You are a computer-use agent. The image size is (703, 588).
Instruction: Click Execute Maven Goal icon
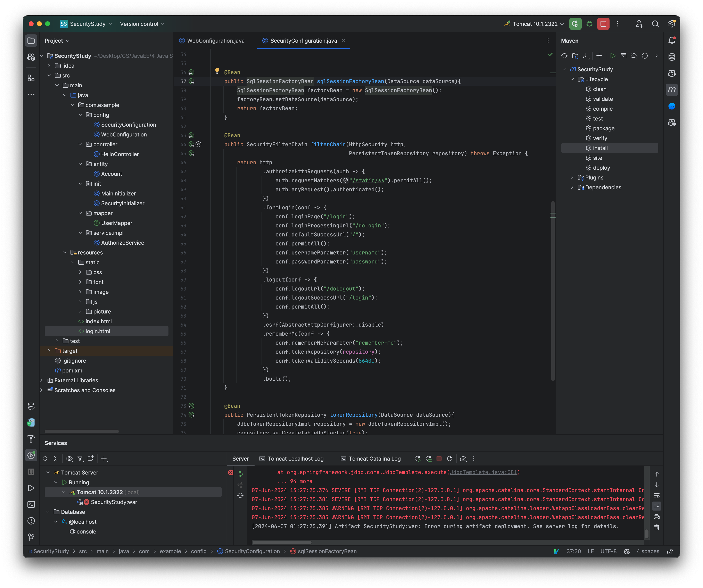click(x=623, y=56)
